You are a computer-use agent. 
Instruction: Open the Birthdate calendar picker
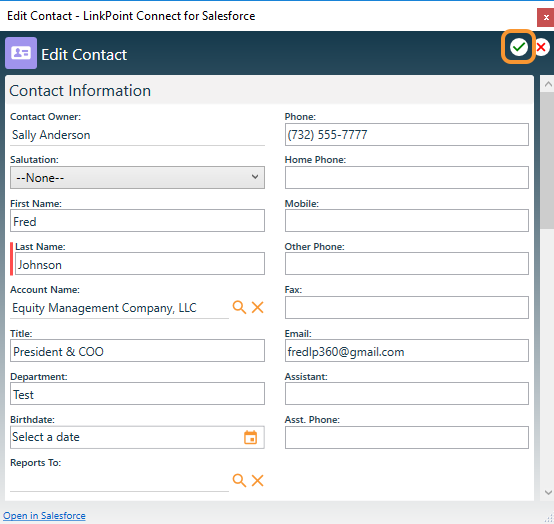tap(251, 437)
